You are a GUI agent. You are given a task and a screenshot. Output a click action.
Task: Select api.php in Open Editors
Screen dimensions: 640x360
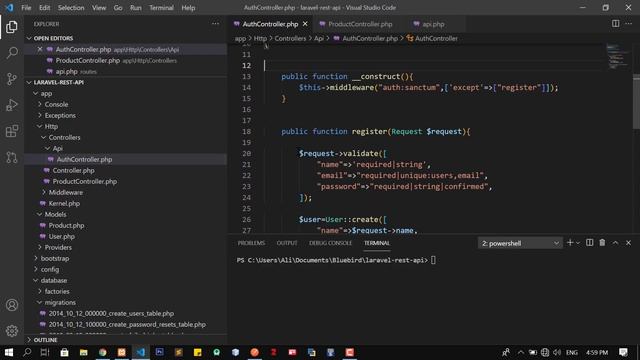(67, 71)
